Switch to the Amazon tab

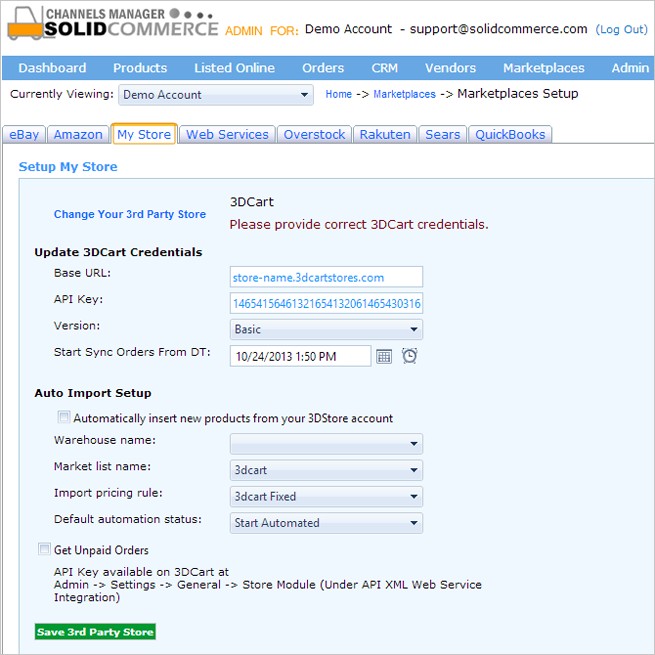pyautogui.click(x=78, y=135)
